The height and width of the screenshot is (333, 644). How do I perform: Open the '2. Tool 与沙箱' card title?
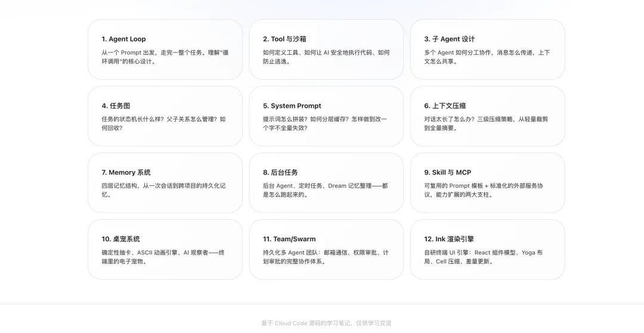tap(284, 39)
